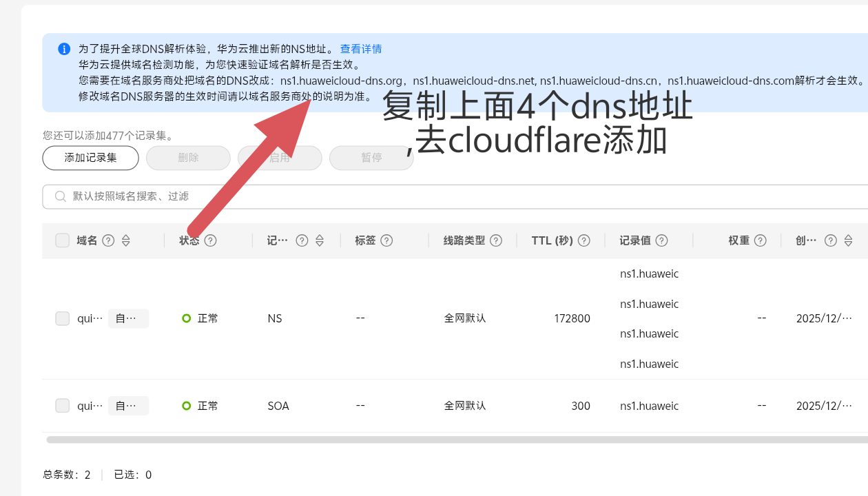Viewport: 868px width, 496px height.
Task: Click help icon beside 线路类型 header
Action: coord(496,240)
